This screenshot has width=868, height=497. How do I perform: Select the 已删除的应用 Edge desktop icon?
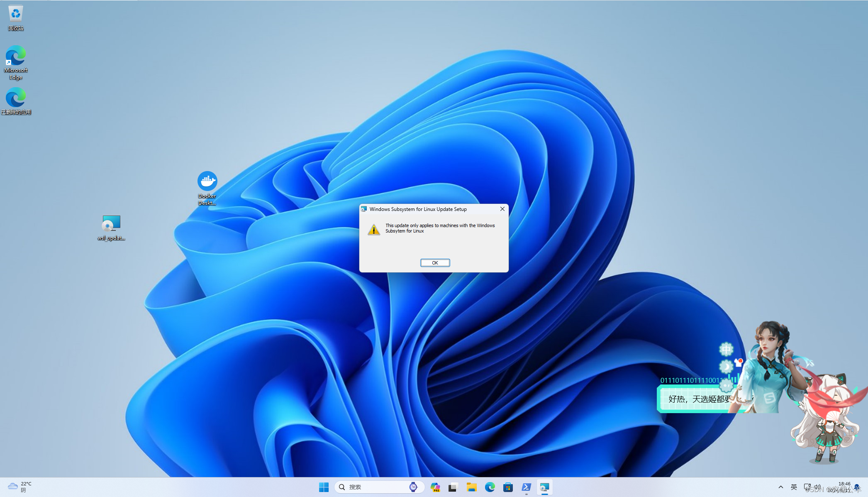[x=15, y=98]
